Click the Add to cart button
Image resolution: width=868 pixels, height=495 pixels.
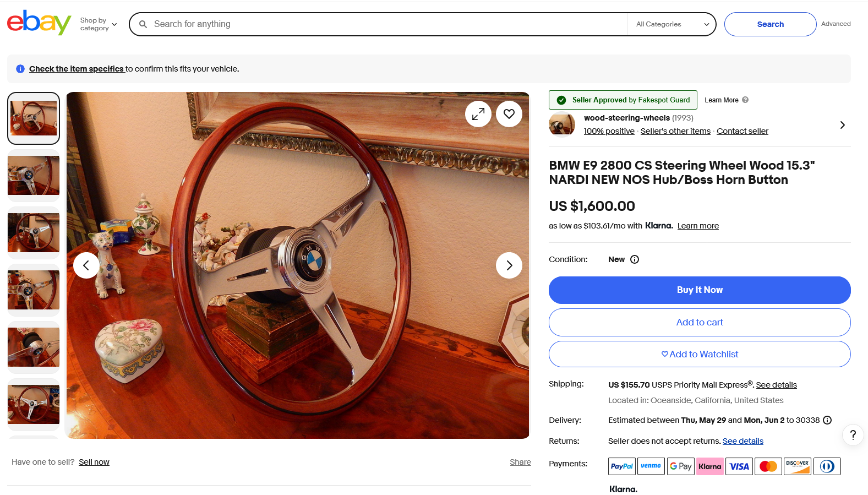(700, 322)
